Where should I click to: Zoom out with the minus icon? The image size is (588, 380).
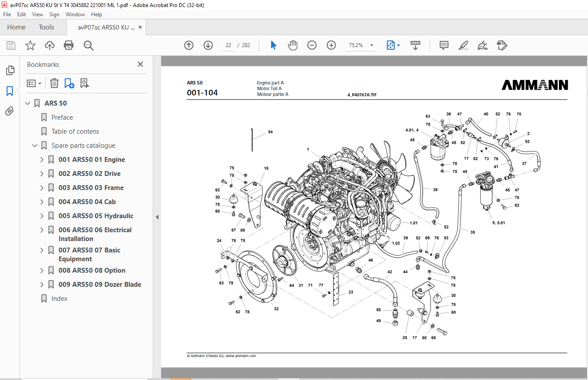click(x=312, y=45)
